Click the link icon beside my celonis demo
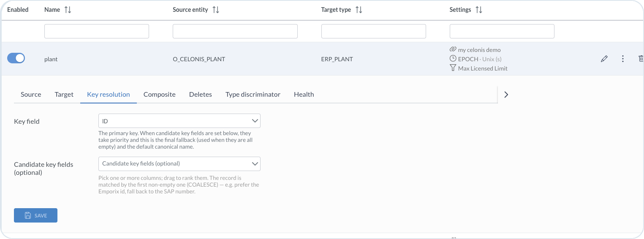 453,49
